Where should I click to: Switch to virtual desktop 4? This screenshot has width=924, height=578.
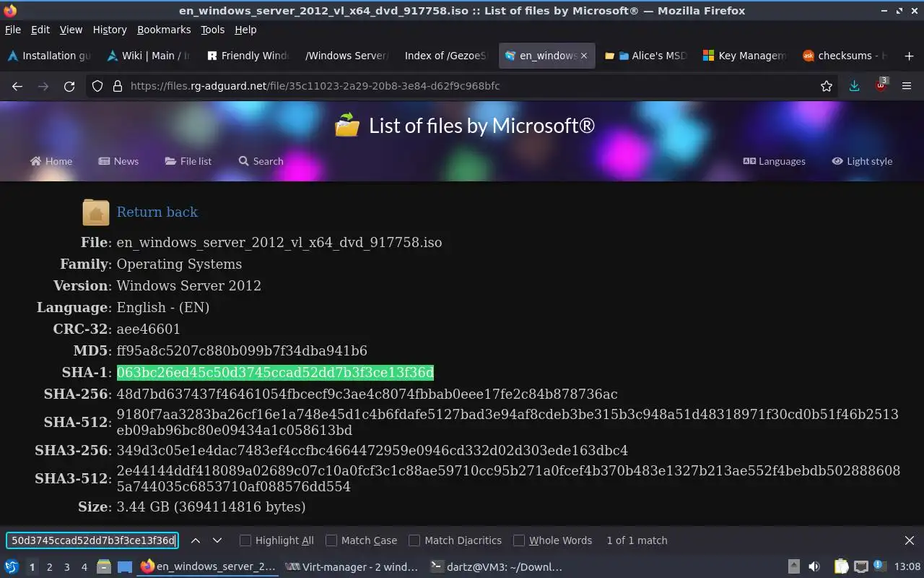(x=84, y=567)
